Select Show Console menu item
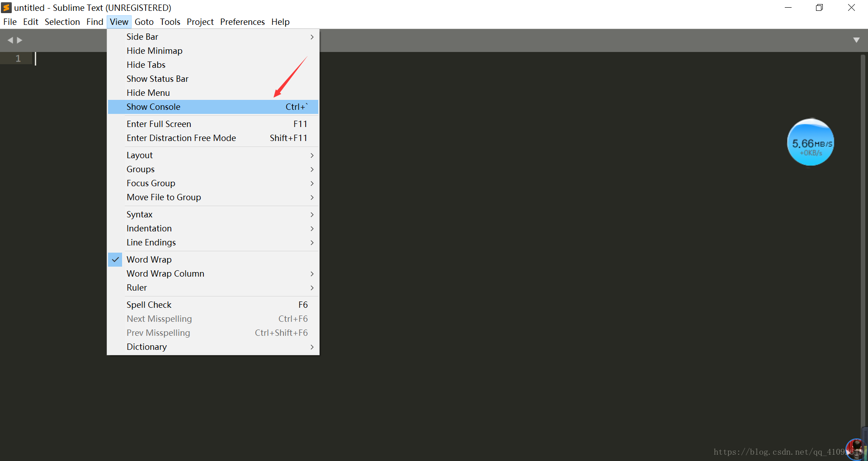The image size is (868, 461). pyautogui.click(x=213, y=107)
